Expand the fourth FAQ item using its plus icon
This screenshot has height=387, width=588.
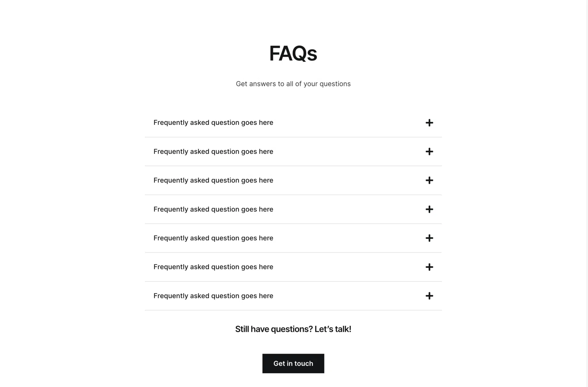pyautogui.click(x=430, y=209)
